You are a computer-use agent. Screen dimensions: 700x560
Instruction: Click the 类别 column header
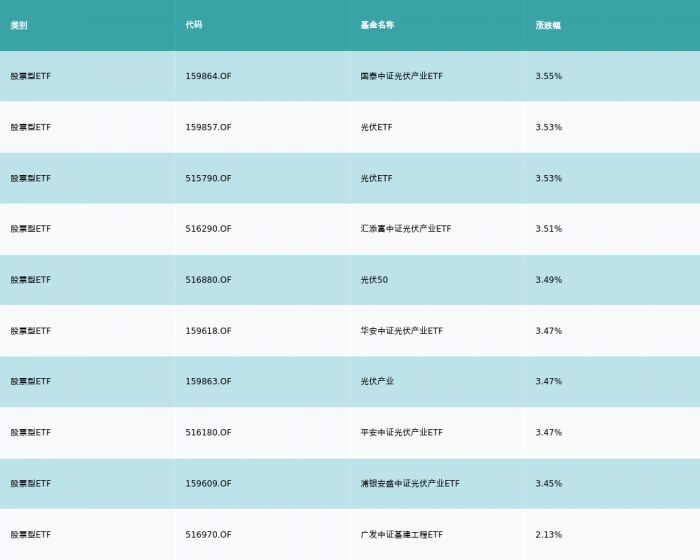click(19, 25)
